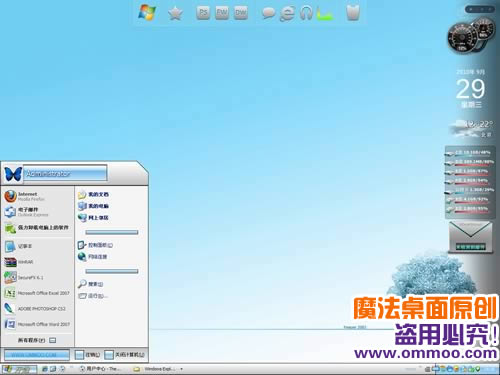Viewport: 500px width, 375px height.
Task: Open the envelope mail widget
Action: coord(470,237)
